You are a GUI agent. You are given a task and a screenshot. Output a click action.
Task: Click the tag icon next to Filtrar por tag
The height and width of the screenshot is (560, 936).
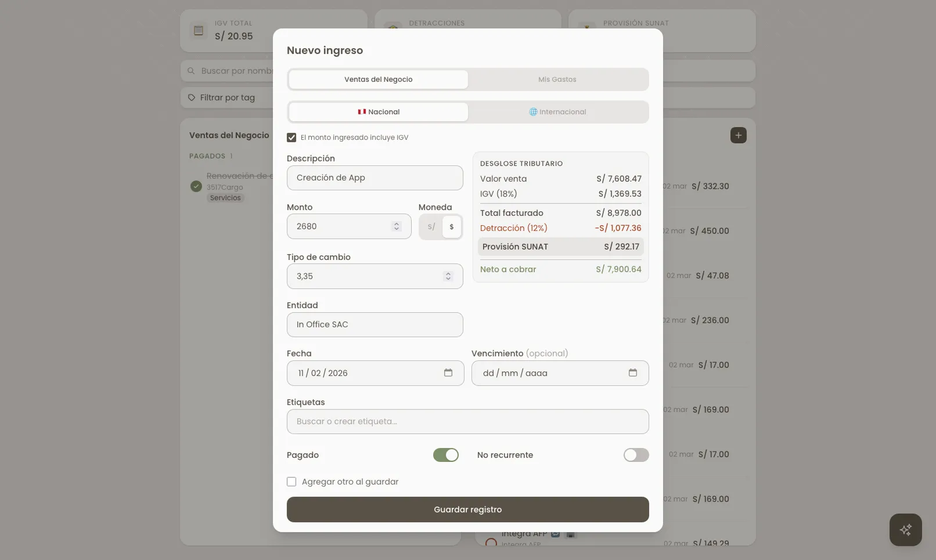coord(191,97)
